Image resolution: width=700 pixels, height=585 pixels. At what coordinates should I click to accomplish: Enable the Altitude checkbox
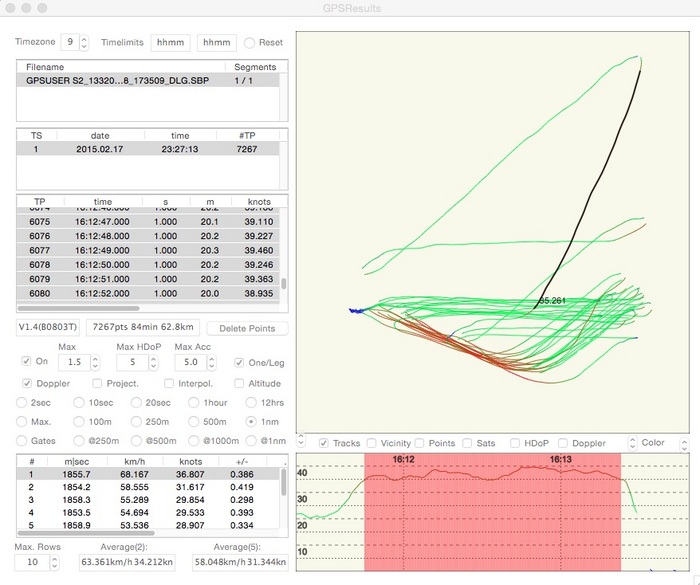240,383
